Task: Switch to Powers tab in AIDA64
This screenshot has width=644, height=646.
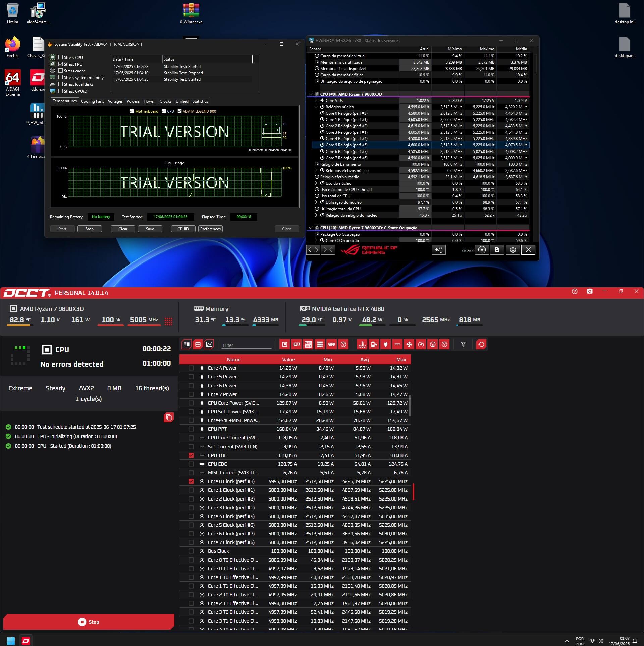Action: coord(133,101)
